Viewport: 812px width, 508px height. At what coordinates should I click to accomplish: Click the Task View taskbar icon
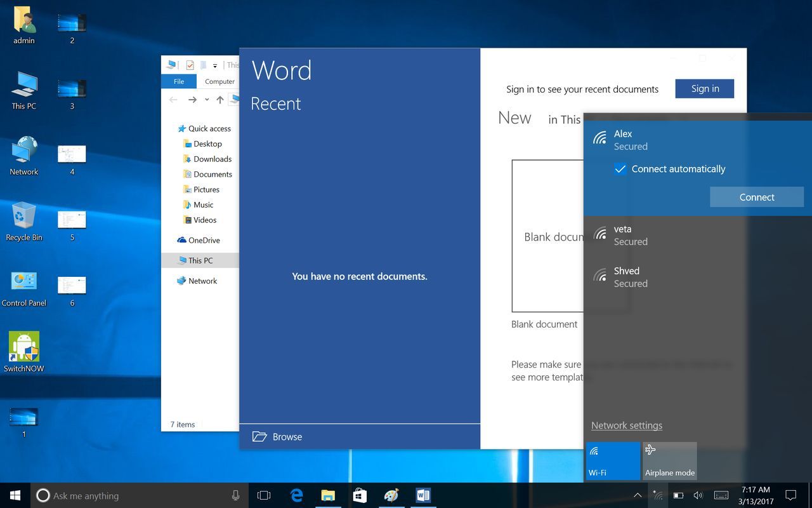[x=264, y=495]
